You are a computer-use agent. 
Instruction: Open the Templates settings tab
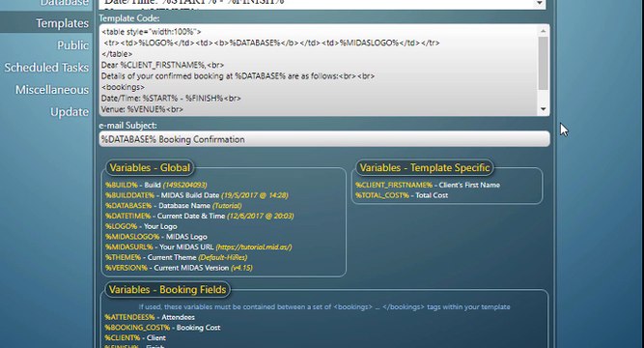(x=62, y=23)
